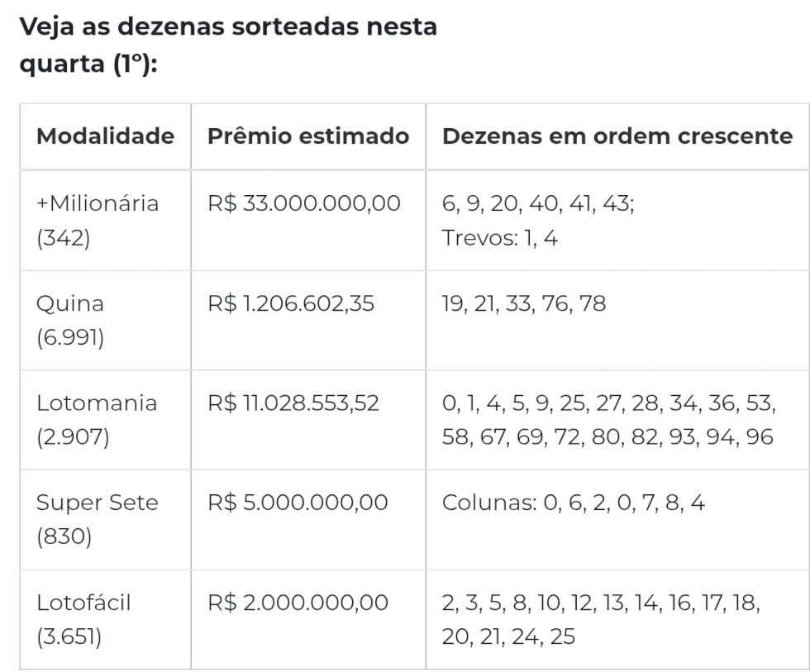The width and height of the screenshot is (810, 672).
Task: Click the Modalidade column header
Action: pos(106,136)
